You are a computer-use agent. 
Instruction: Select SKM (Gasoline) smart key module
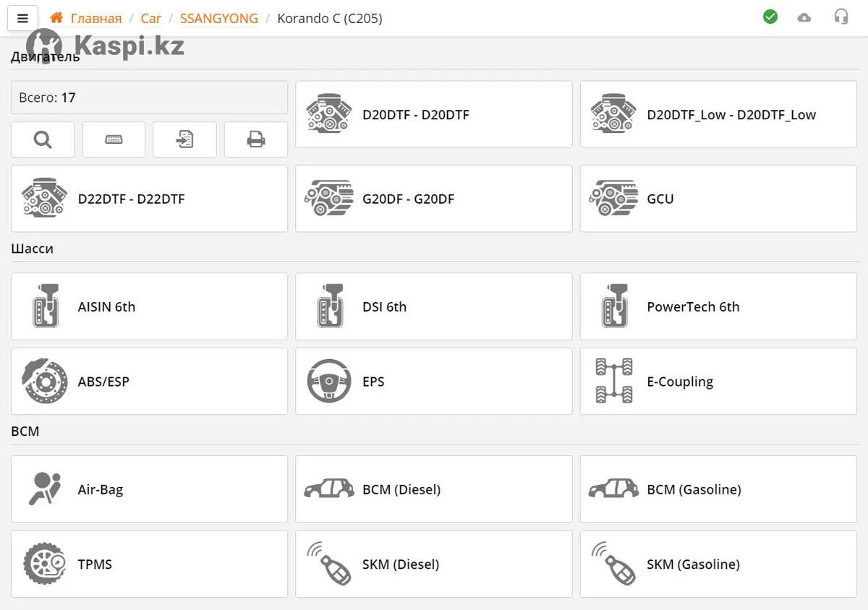718,564
